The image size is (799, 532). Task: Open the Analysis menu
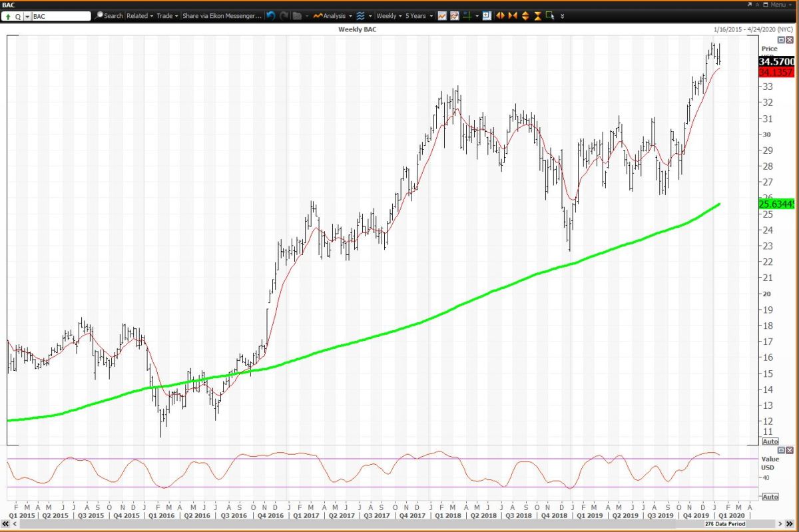[x=333, y=15]
